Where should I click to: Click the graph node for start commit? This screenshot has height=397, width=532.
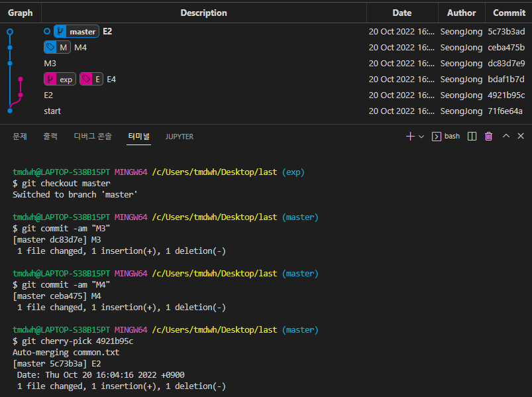pos(10,111)
